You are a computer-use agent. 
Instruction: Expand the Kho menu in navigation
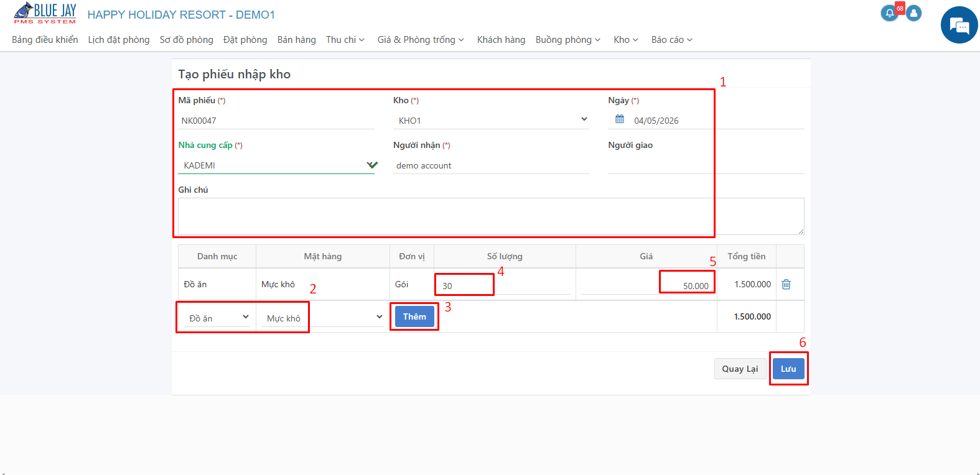[626, 40]
